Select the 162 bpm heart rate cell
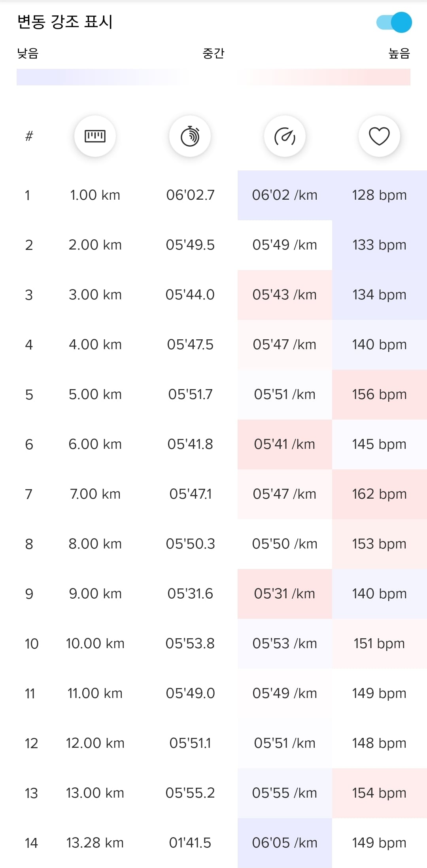Viewport: 427px width, 868px height. [x=380, y=494]
